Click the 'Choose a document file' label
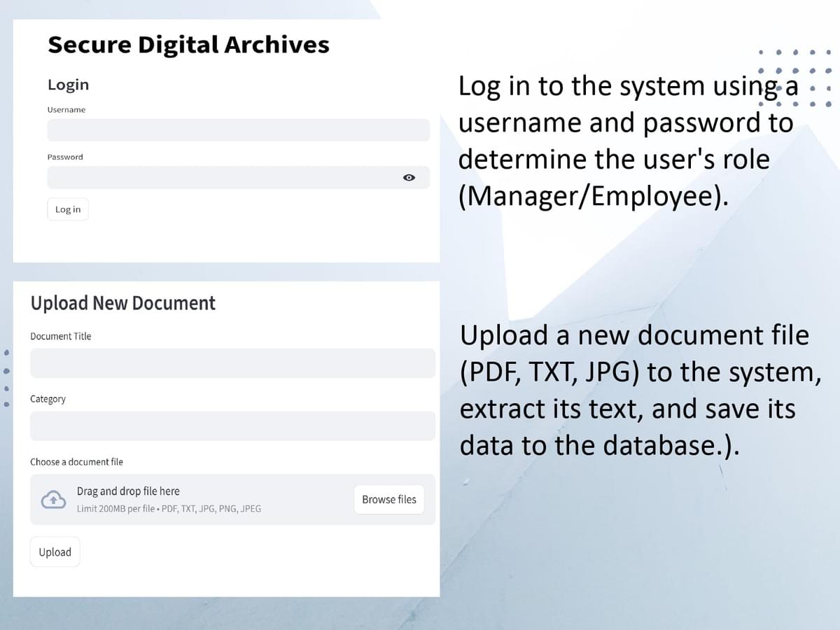Viewport: 840px width, 630px height. [76, 462]
